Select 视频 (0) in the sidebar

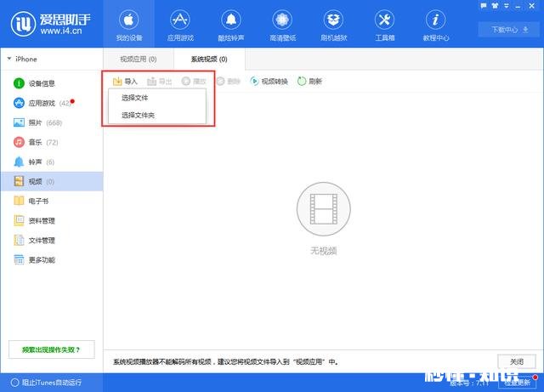pos(52,181)
